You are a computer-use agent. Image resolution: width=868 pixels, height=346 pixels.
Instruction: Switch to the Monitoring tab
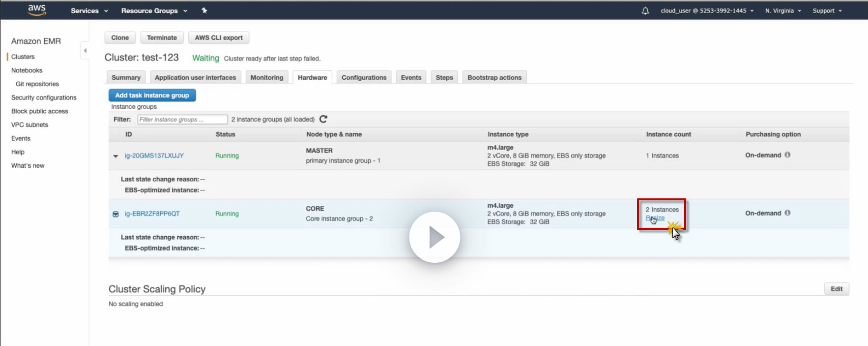267,77
